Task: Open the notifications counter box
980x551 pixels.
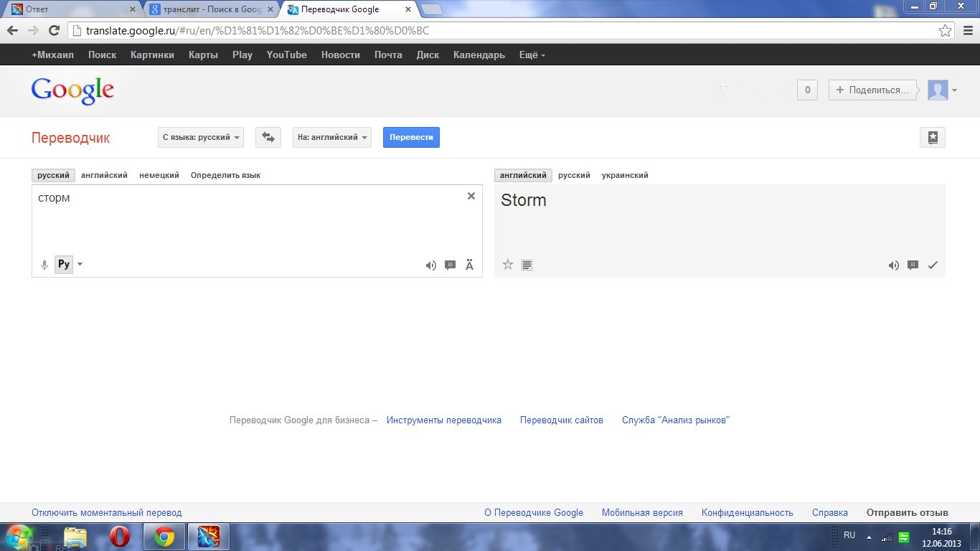Action: pos(807,90)
